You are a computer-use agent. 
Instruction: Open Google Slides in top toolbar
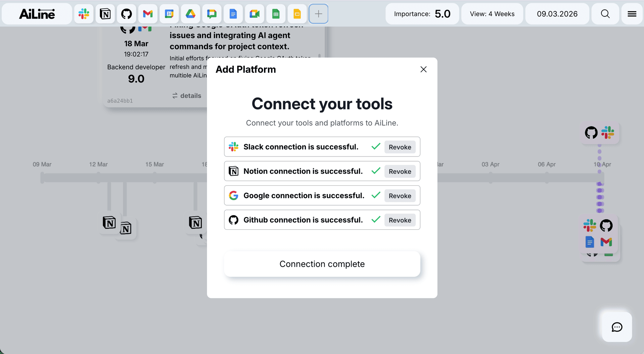tap(297, 14)
